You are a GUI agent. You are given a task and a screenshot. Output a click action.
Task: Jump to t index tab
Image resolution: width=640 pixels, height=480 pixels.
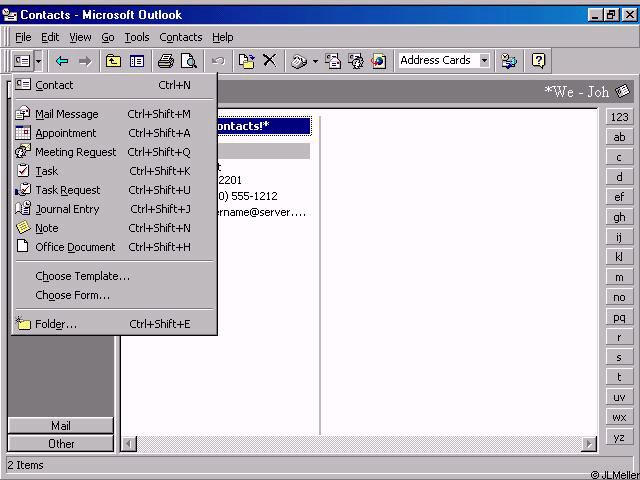point(619,377)
